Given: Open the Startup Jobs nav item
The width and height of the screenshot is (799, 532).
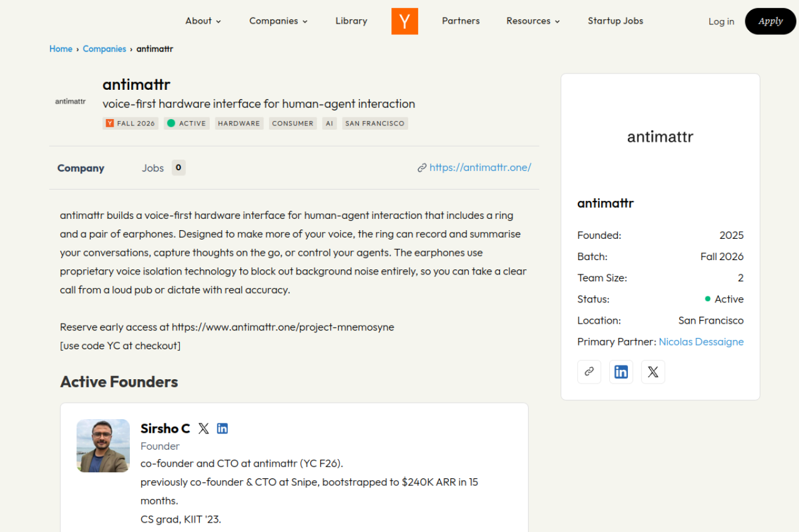Looking at the screenshot, I should pos(615,21).
